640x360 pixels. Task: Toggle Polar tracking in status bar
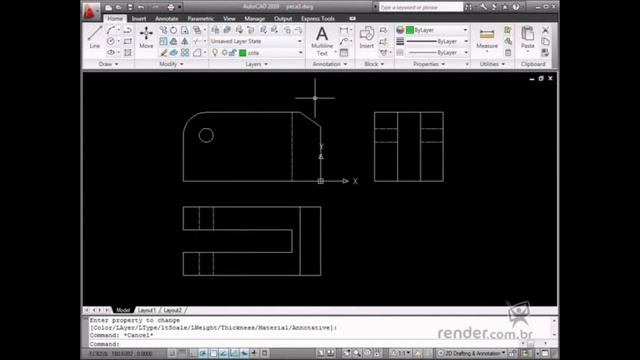(203, 353)
